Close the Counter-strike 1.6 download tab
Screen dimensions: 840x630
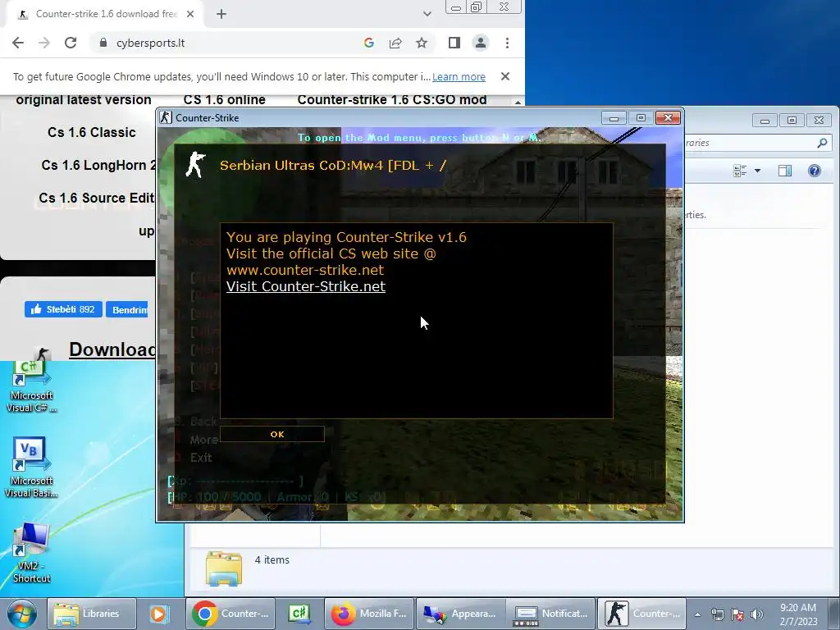coord(190,14)
